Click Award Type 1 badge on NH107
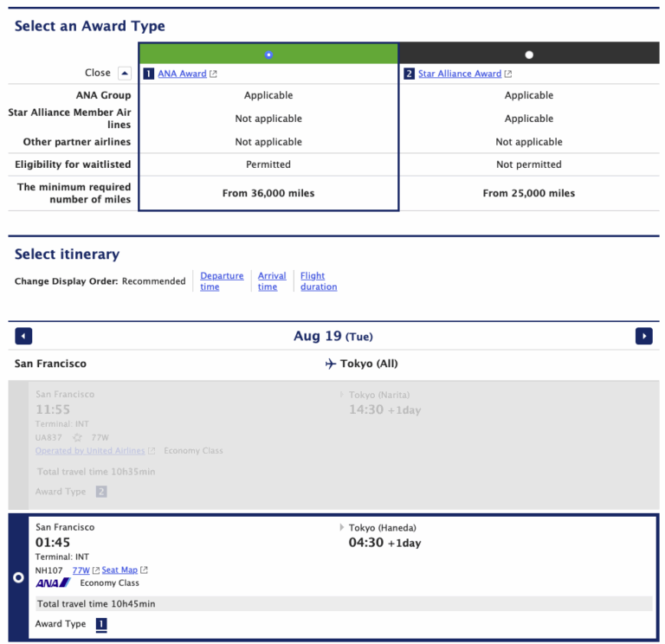665x644 pixels. [x=101, y=623]
